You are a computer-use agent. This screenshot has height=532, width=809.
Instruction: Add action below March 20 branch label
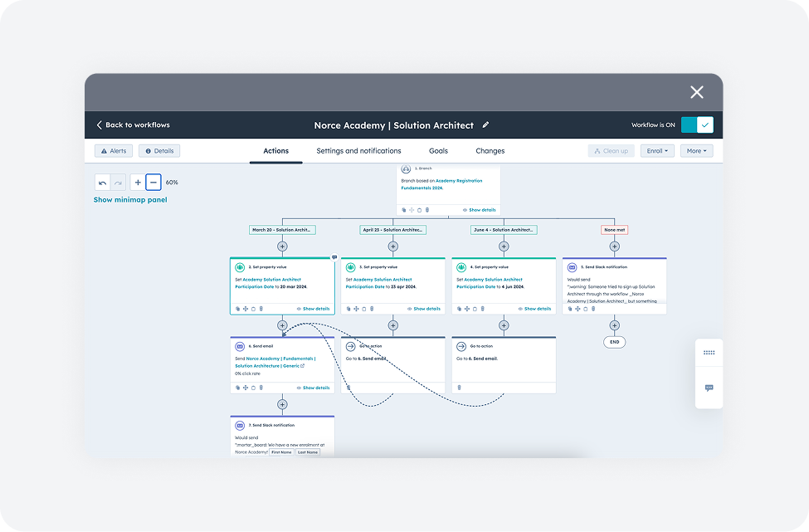pyautogui.click(x=282, y=246)
